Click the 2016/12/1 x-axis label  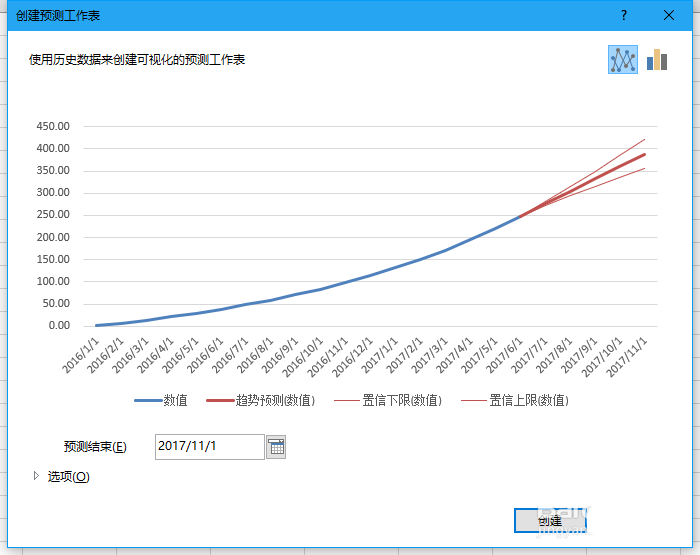click(352, 358)
